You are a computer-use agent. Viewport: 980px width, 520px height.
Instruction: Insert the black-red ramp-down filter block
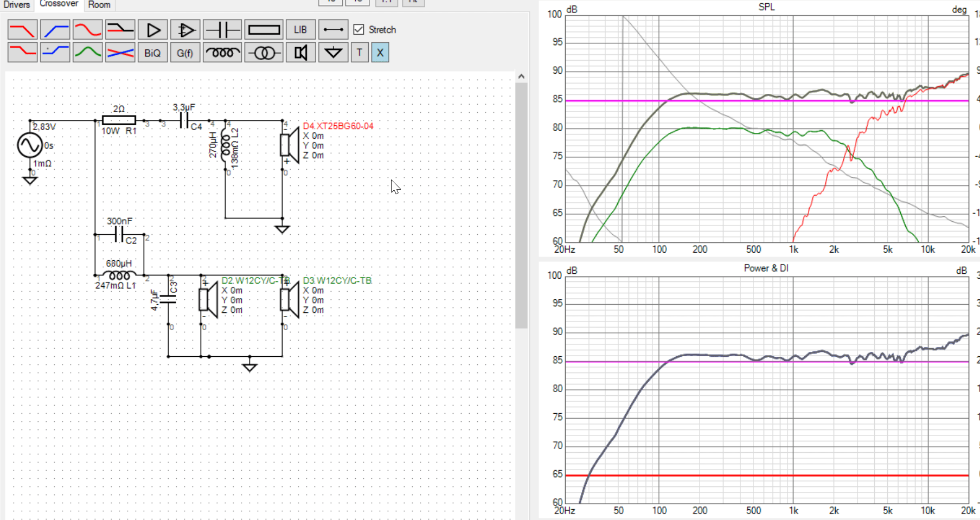tap(120, 30)
